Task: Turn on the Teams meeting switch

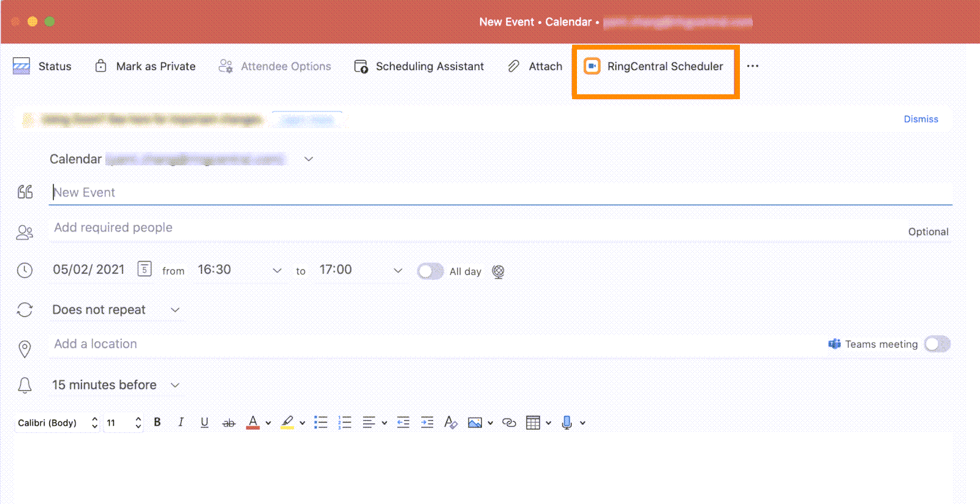Action: point(937,344)
